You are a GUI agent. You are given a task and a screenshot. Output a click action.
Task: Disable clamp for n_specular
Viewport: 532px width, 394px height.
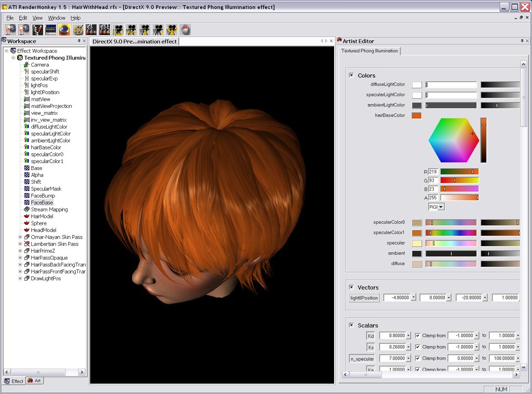click(x=418, y=359)
